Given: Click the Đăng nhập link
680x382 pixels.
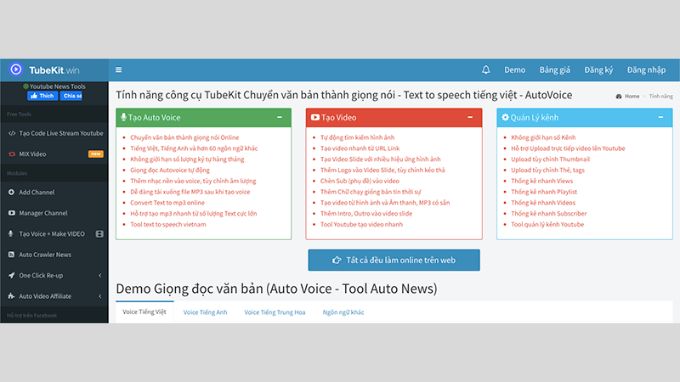Looking at the screenshot, I should [646, 70].
